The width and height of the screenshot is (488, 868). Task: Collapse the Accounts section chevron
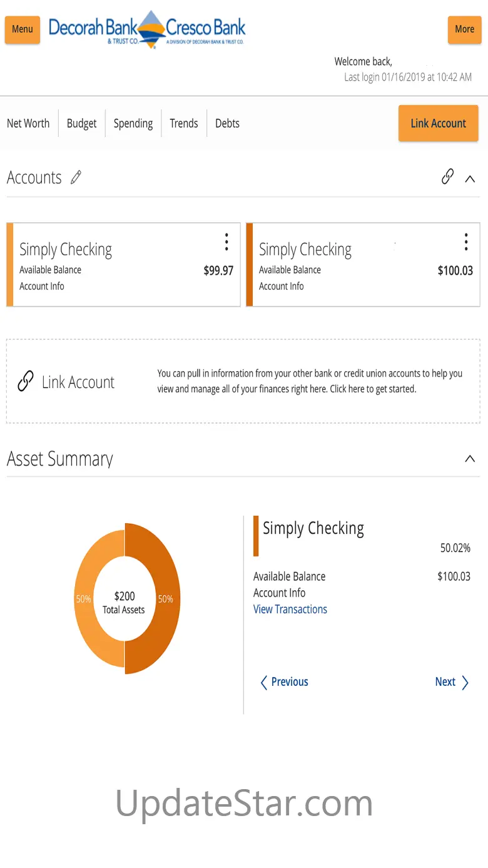[470, 178]
